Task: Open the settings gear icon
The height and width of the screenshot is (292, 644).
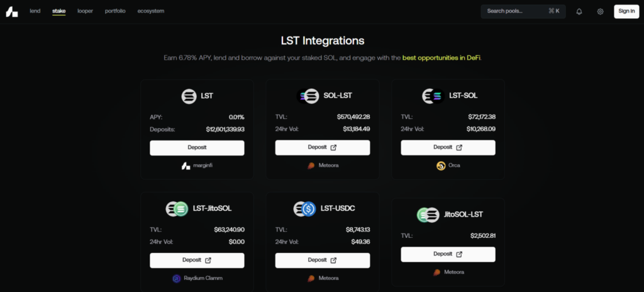Action: (x=600, y=11)
